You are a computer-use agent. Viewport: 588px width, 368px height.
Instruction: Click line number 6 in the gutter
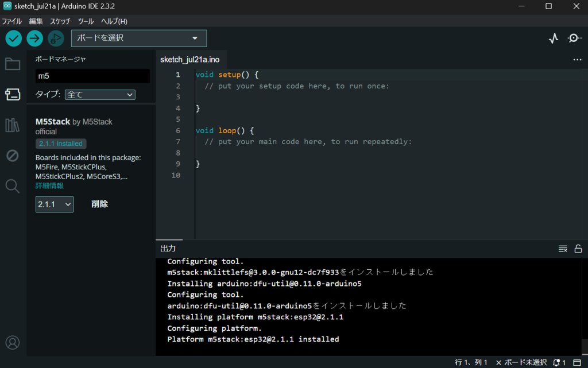[x=178, y=130]
